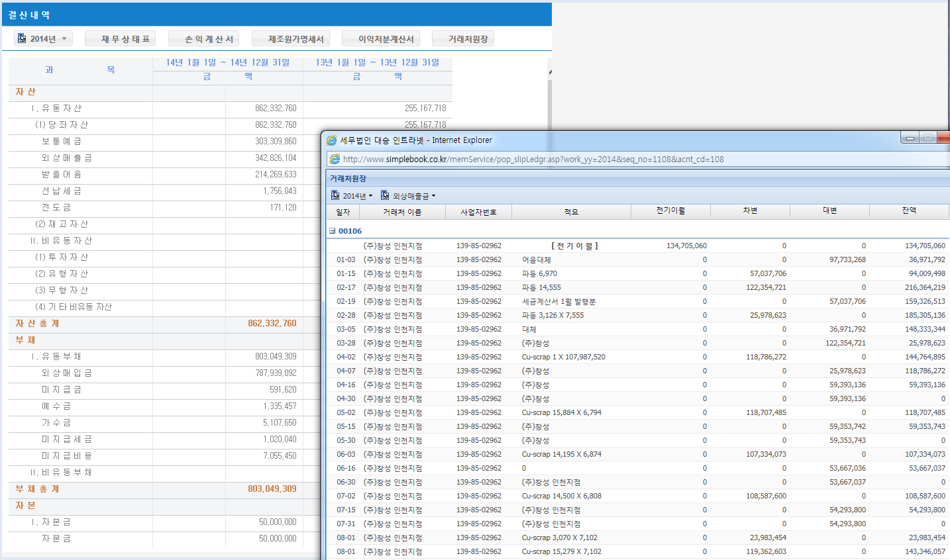The image size is (950, 560).
Task: Open the popup's 2014년 year dropdown arrow
Action: click(370, 196)
